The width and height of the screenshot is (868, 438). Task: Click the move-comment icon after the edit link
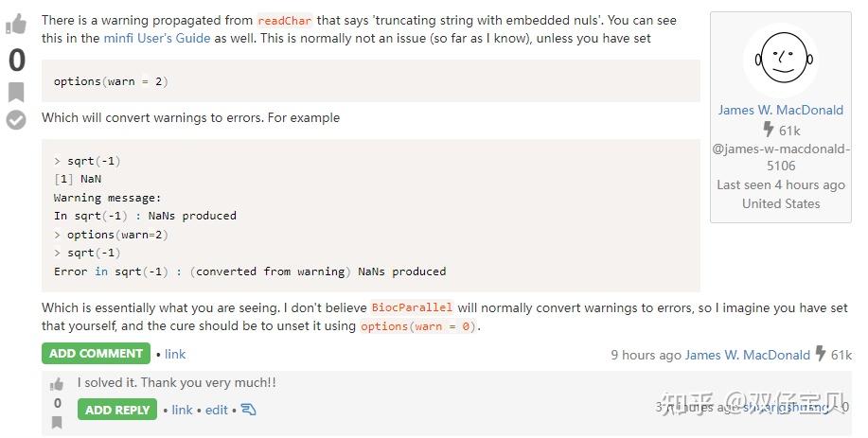coord(248,410)
